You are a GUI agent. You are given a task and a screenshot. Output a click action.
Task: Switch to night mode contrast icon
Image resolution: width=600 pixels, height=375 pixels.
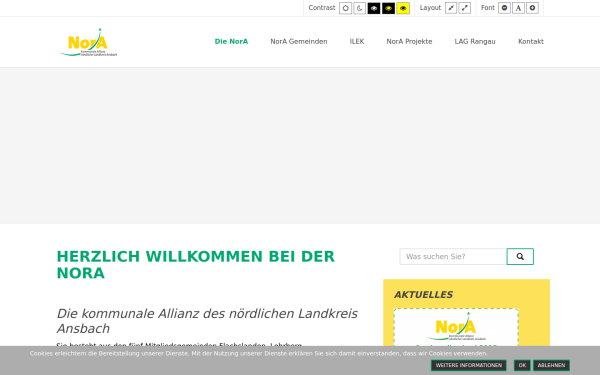(359, 8)
